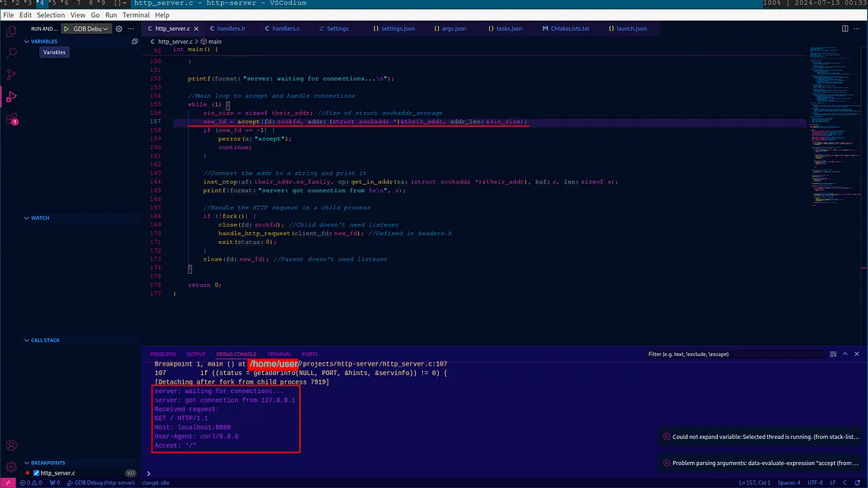868x488 pixels.
Task: Switch to the settings.json tab
Action: click(394, 28)
